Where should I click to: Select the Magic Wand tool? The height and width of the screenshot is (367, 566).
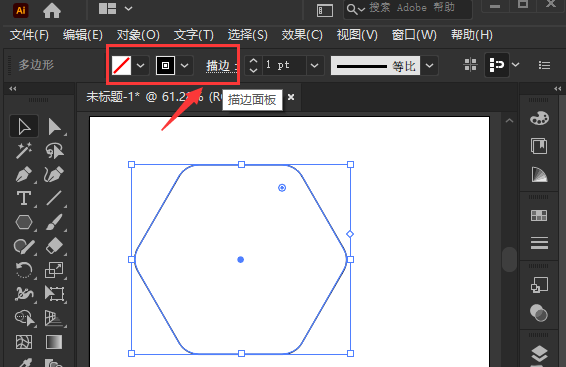[x=24, y=150]
